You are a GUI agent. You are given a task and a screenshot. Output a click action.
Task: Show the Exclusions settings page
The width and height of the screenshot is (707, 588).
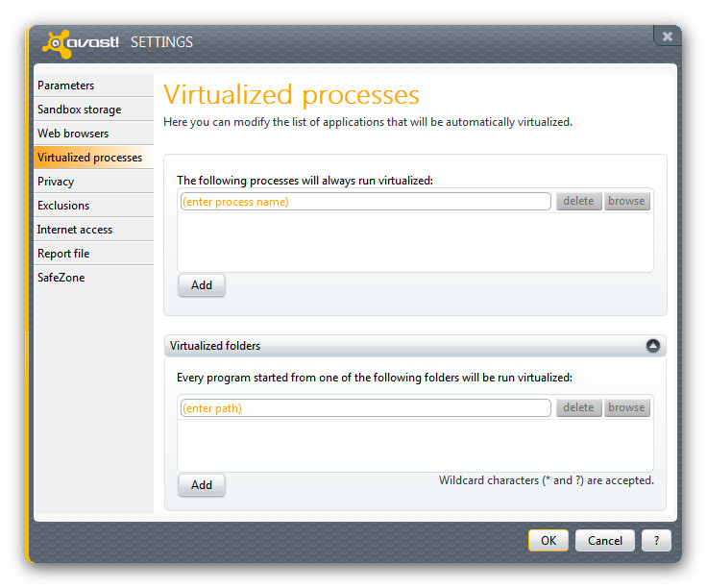point(63,206)
